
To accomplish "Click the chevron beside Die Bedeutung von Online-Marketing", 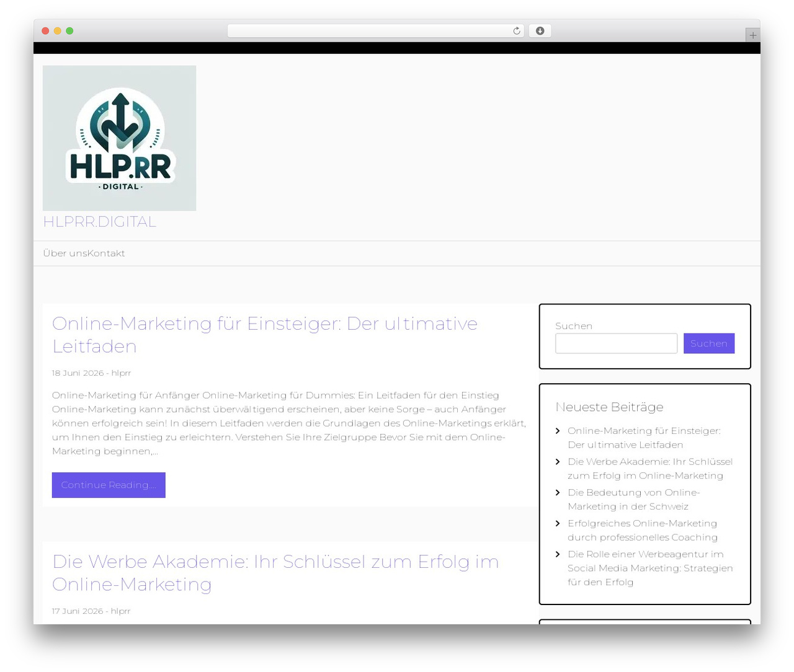I will pyautogui.click(x=558, y=493).
